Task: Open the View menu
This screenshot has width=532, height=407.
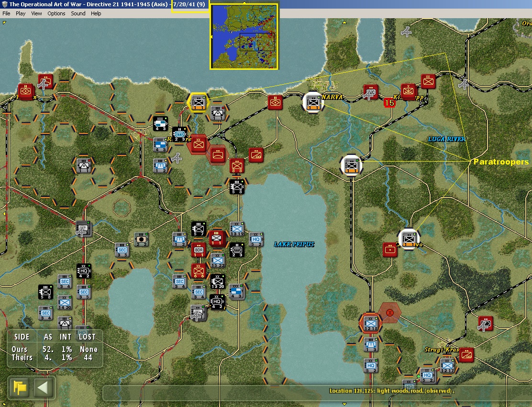Action: 36,13
